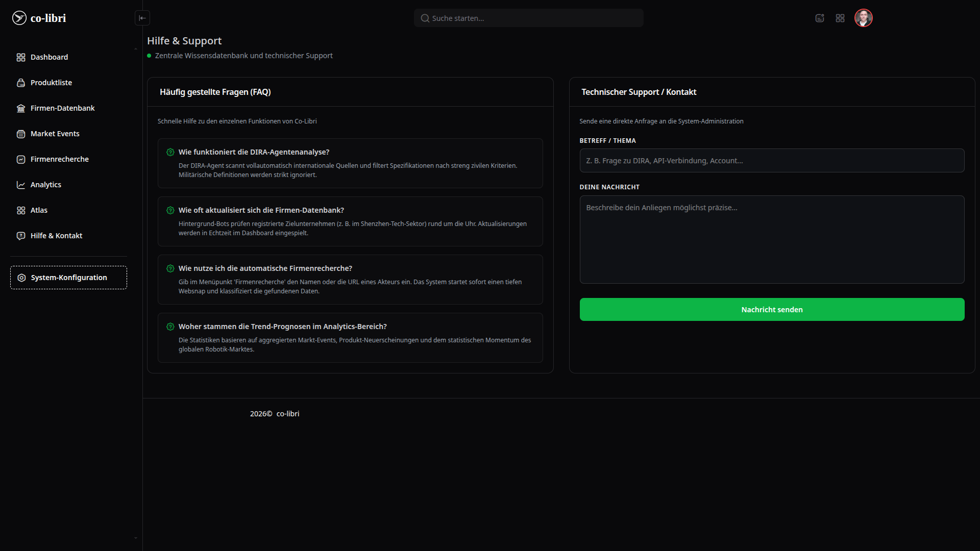Open the user avatar profile menu
The height and width of the screenshot is (551, 980).
[x=864, y=18]
